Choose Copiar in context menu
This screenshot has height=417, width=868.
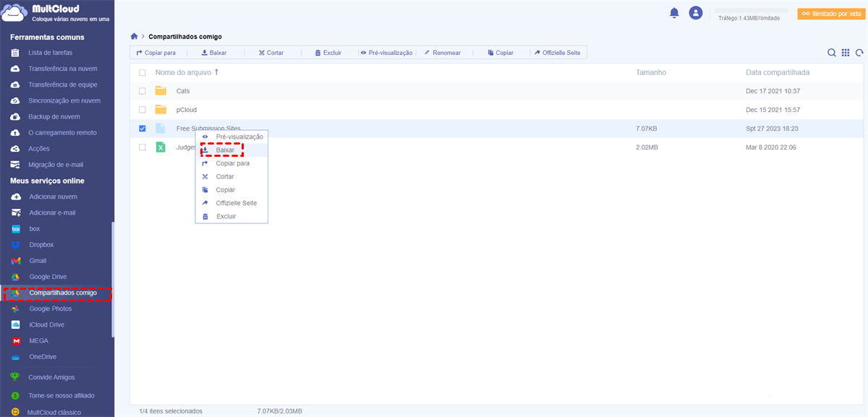231,189
